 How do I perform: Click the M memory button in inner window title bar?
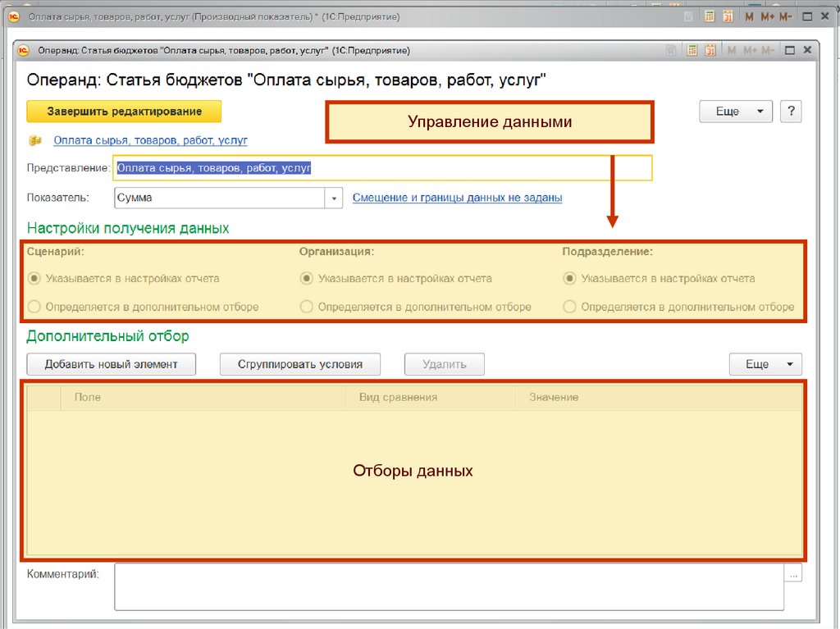tap(732, 50)
